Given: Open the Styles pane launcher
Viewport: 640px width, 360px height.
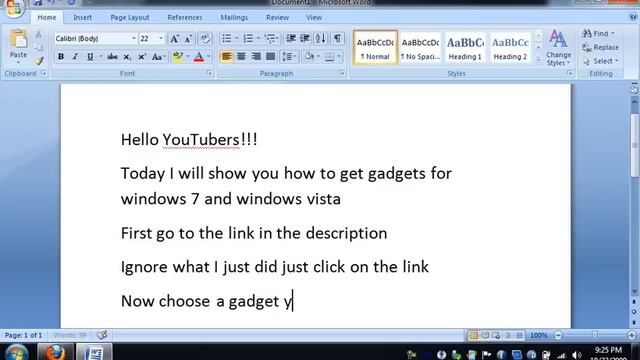Looking at the screenshot, I should pos(569,73).
